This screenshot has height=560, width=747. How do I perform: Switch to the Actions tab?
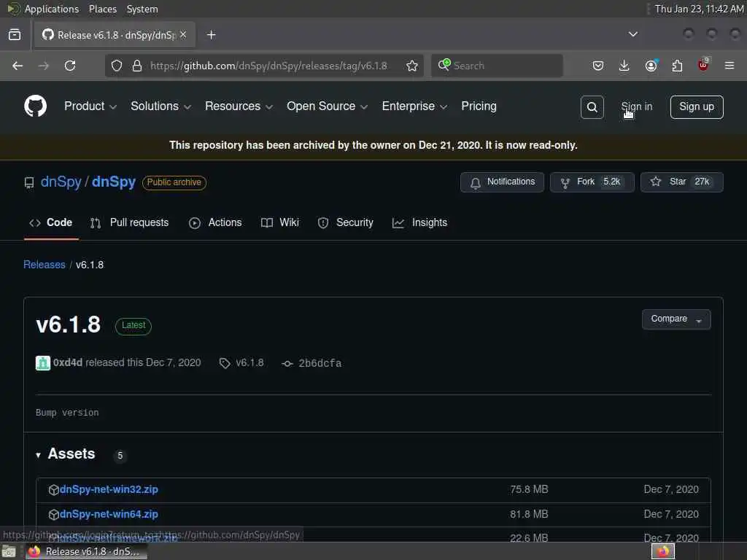click(215, 222)
